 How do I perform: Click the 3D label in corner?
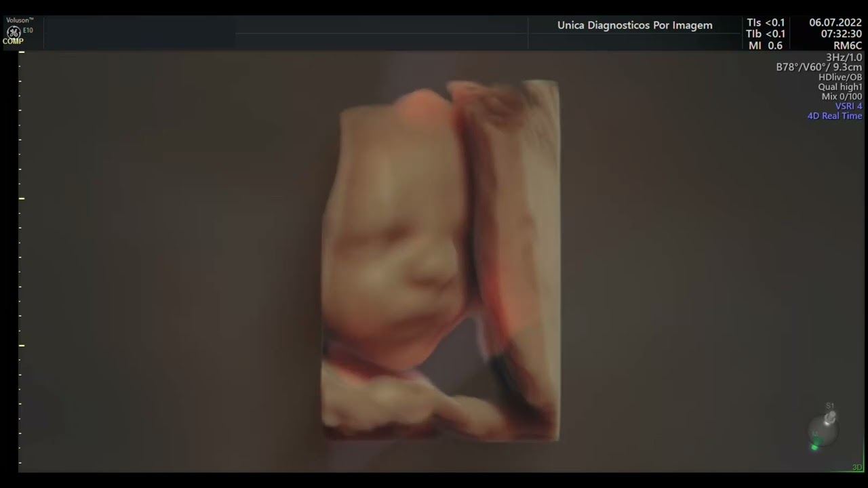[x=857, y=468]
